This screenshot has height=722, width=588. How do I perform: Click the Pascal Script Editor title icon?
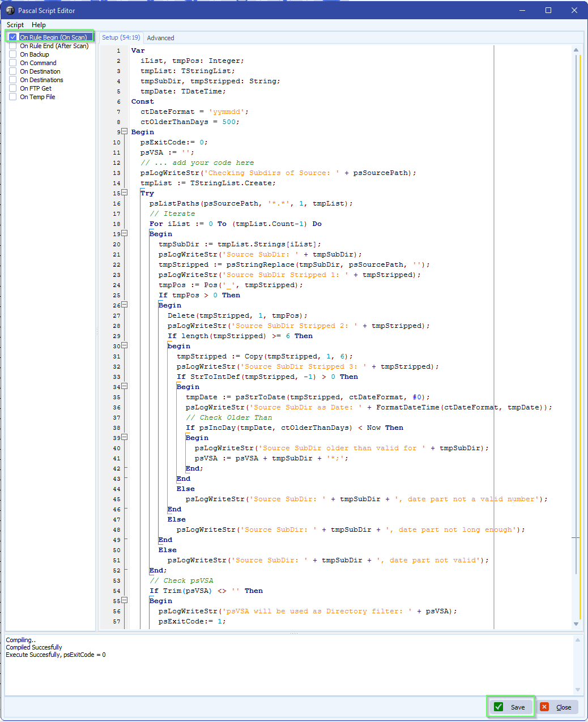10,10
